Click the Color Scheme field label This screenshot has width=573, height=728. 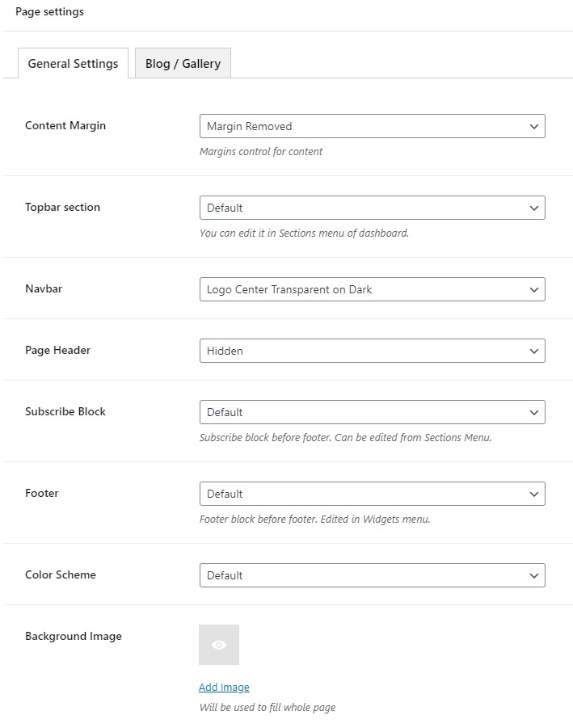[61, 574]
